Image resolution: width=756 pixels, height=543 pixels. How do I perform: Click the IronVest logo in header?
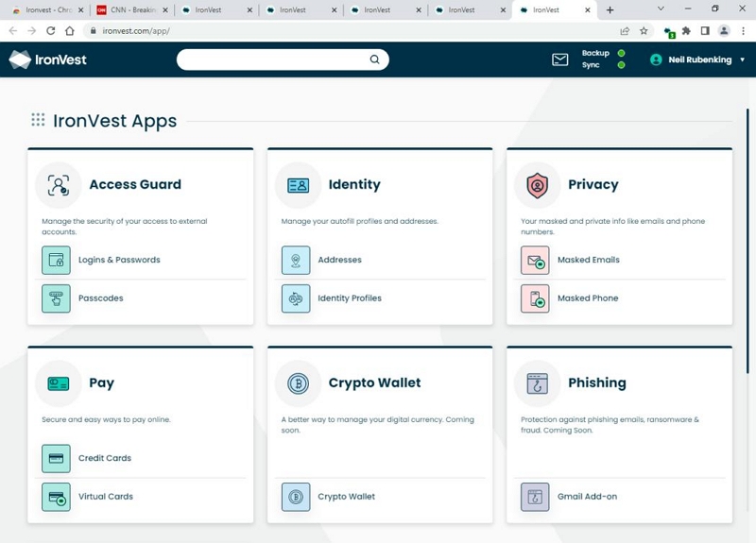point(48,59)
